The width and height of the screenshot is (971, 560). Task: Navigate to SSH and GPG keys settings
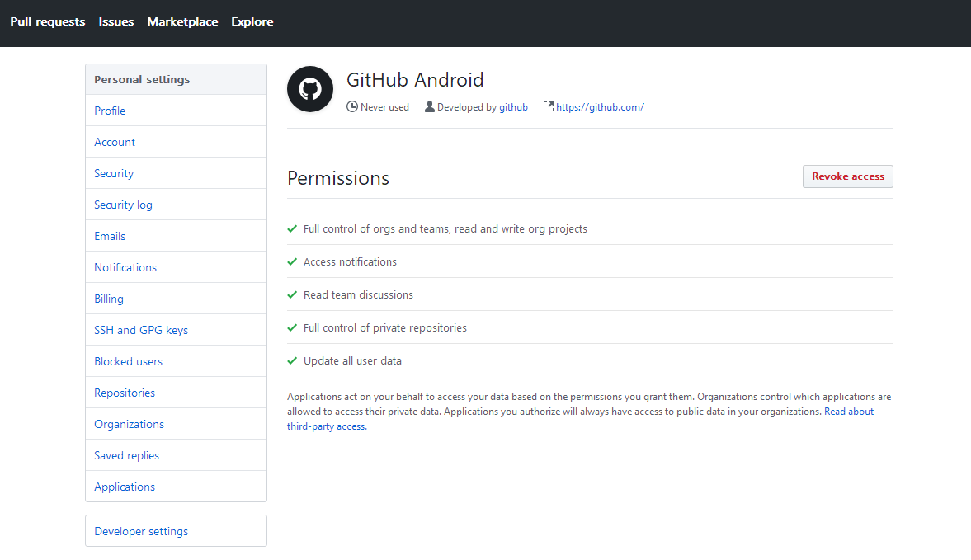pyautogui.click(x=141, y=330)
